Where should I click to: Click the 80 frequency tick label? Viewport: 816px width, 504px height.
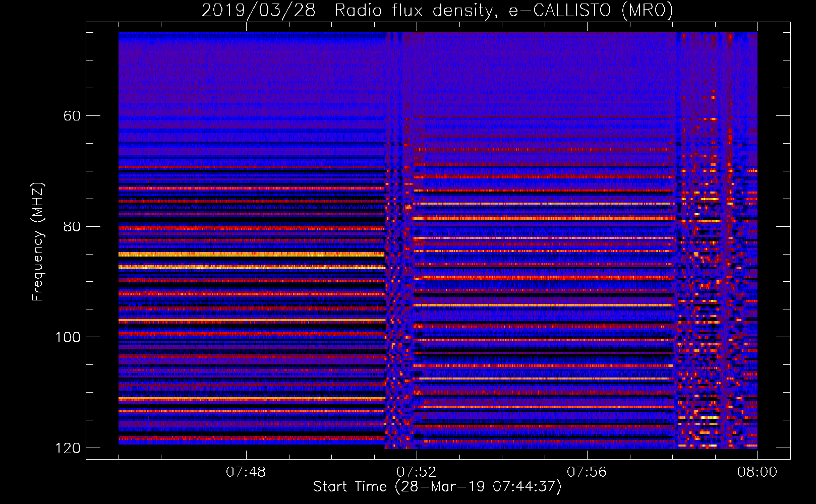(72, 226)
